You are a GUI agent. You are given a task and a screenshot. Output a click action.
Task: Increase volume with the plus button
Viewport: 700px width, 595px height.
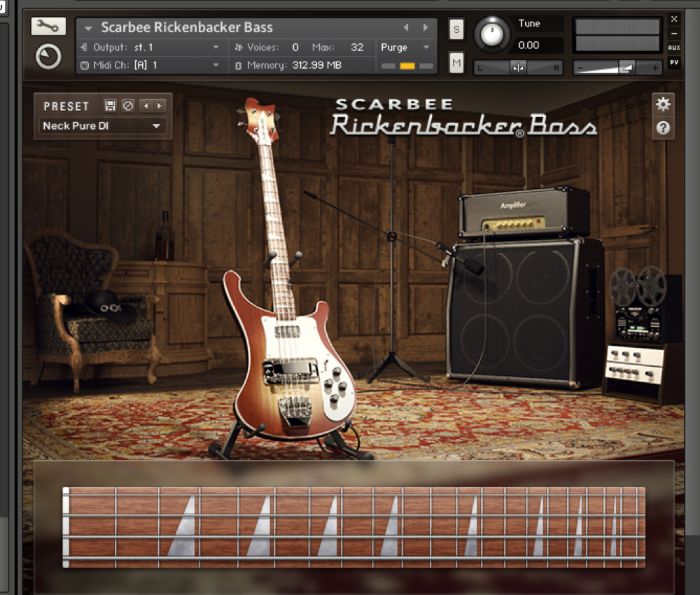click(x=654, y=69)
